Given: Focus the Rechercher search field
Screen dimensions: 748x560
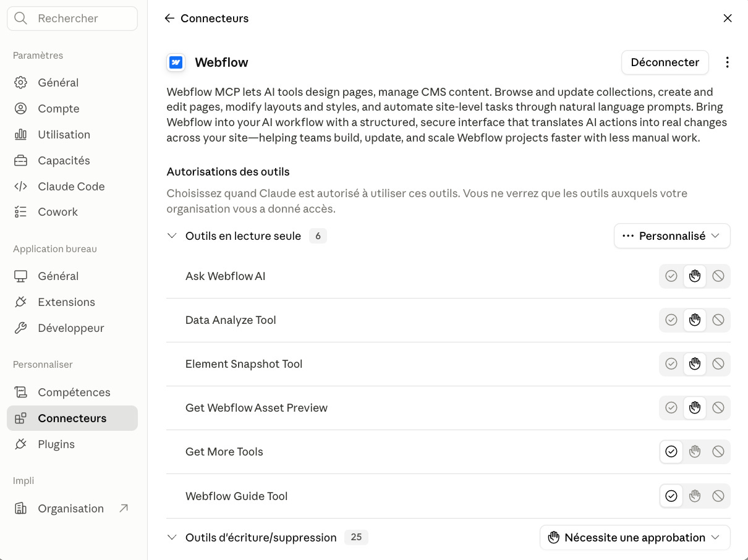Looking at the screenshot, I should (72, 19).
